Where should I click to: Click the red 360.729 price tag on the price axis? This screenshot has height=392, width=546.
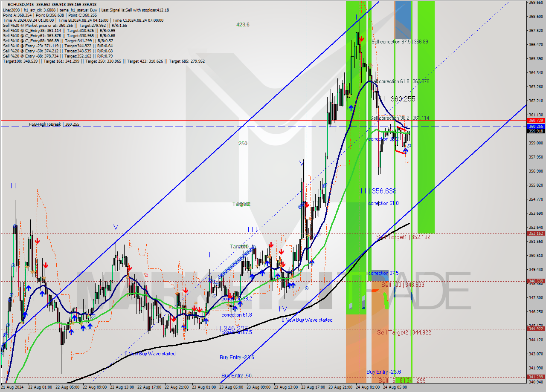coord(536,121)
